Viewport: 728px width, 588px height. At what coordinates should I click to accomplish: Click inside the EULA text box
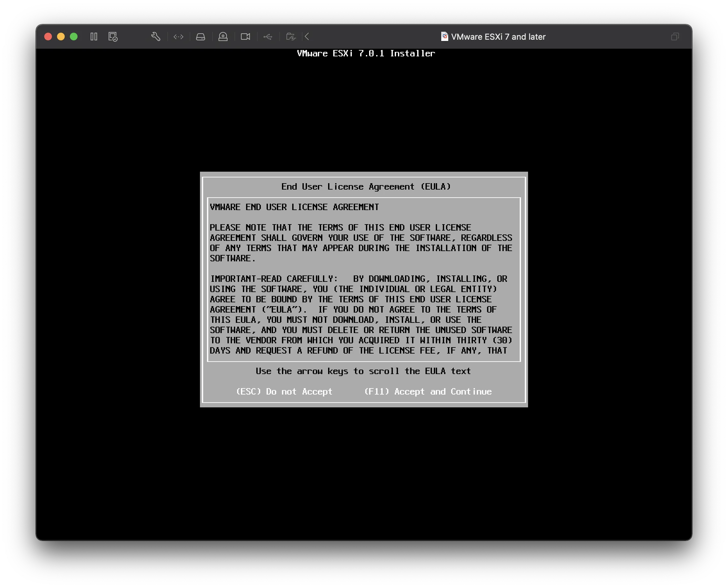coord(364,280)
